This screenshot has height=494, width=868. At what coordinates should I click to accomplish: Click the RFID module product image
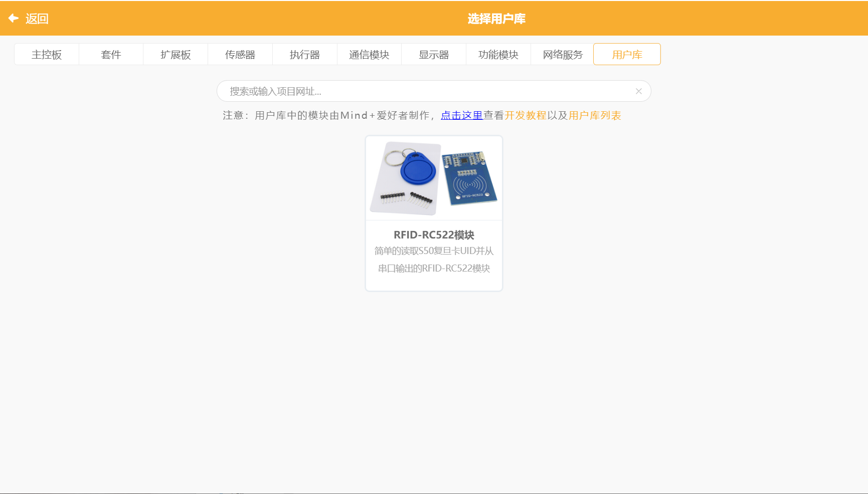pos(433,178)
